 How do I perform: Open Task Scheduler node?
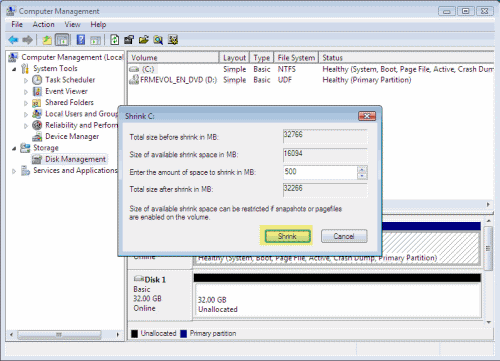click(70, 80)
